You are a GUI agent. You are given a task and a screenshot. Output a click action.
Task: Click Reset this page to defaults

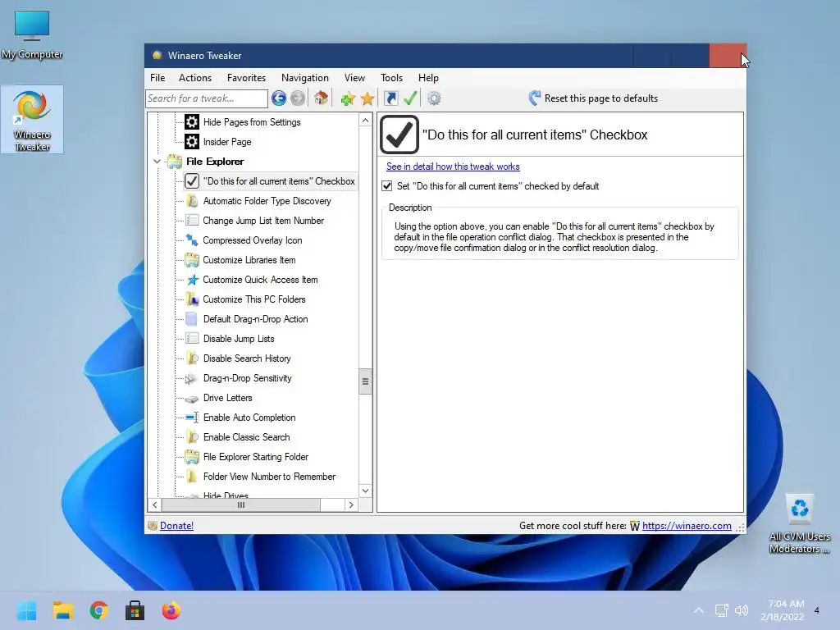[593, 98]
